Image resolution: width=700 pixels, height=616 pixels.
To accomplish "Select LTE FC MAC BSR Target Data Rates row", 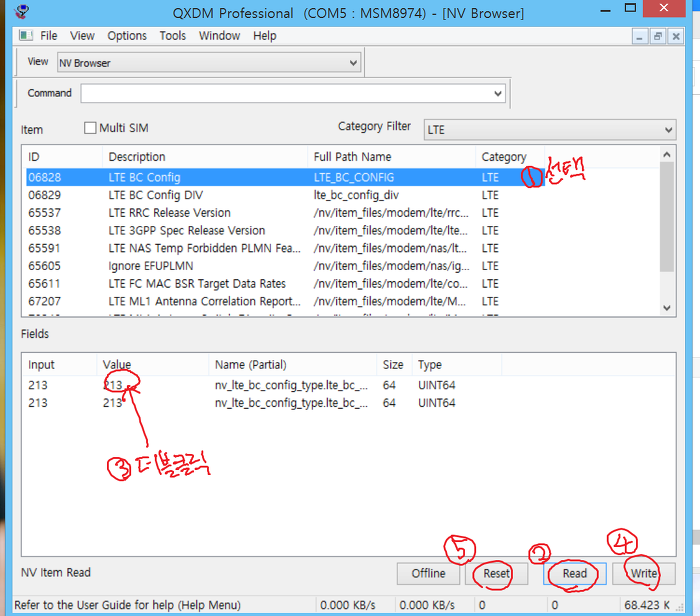I will 284,283.
